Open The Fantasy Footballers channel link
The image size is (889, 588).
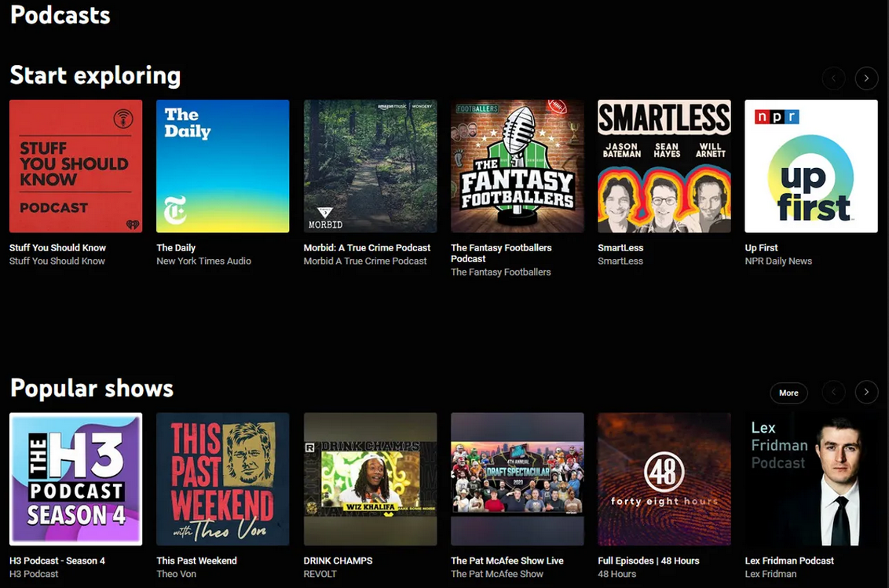pos(500,272)
